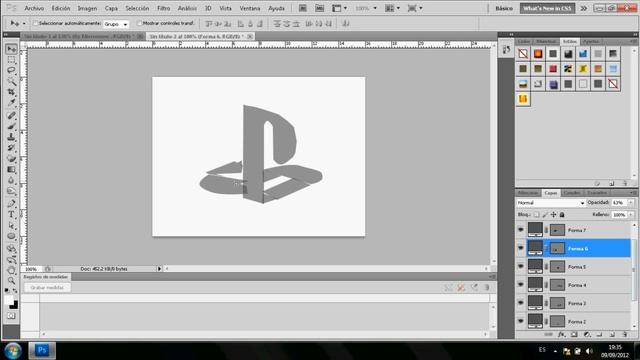Select the Healing Brush tool
The image size is (640, 360).
[11, 116]
